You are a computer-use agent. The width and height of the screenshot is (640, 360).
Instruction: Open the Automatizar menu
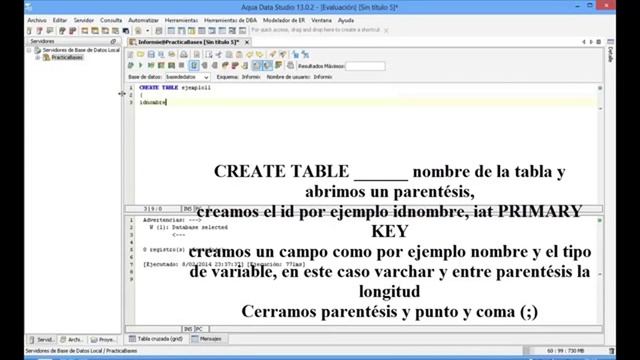click(143, 20)
